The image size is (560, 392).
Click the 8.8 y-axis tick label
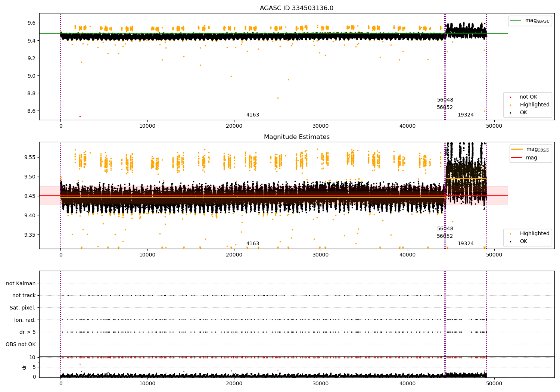(31, 93)
